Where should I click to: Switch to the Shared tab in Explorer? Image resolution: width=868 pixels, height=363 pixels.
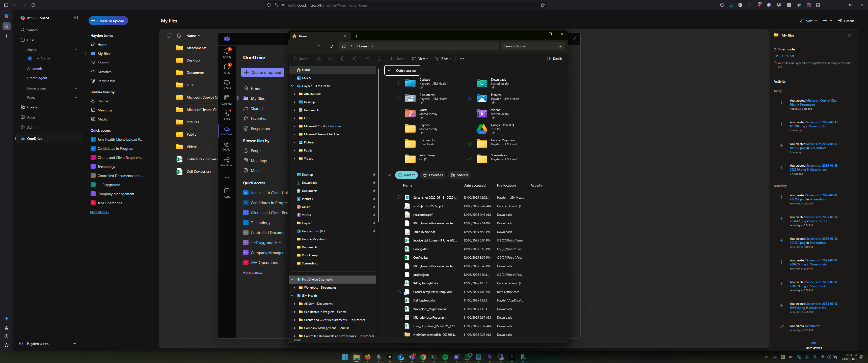(459, 175)
